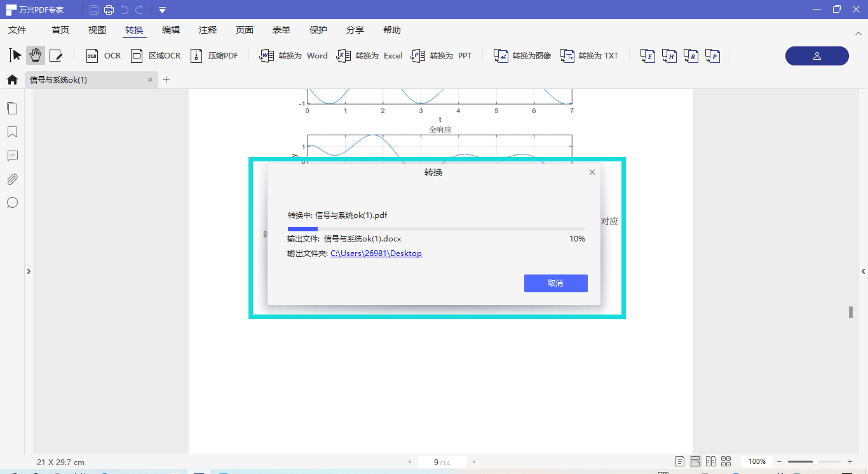
Task: Click the vertical scrollbar thumb
Action: (851, 312)
